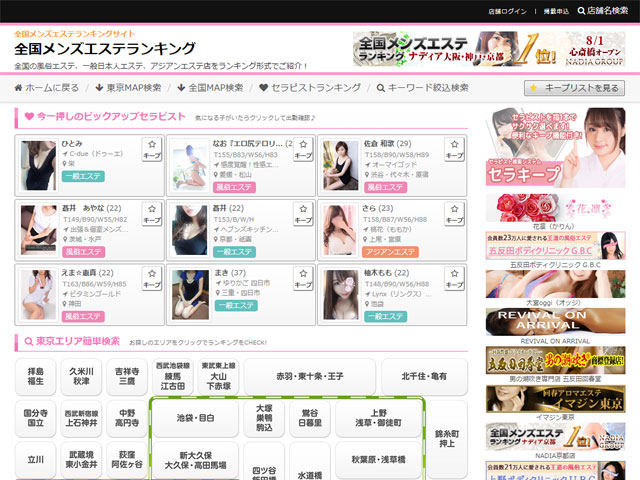Toggle keep star for まき (37) card
Screen dimensions: 640x480
[303, 278]
